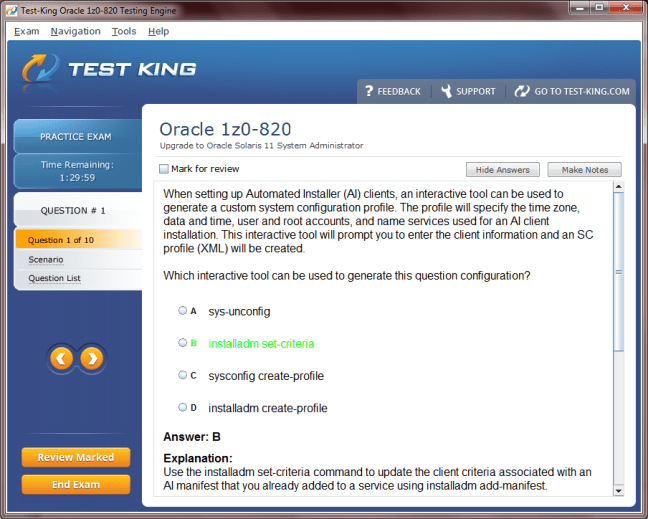Select answer A sys-unconfig

(182, 310)
